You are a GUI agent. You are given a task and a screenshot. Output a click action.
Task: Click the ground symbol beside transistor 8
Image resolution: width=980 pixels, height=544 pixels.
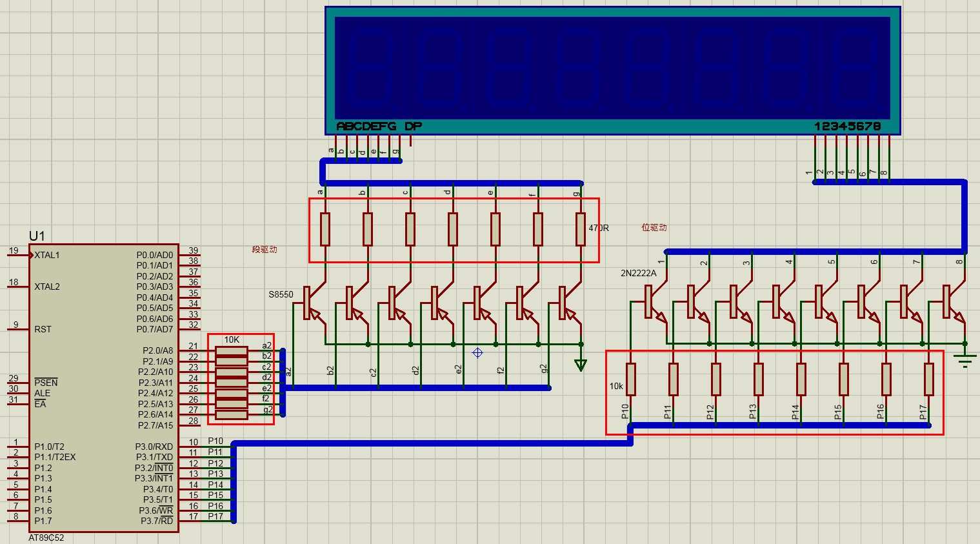pos(965,360)
